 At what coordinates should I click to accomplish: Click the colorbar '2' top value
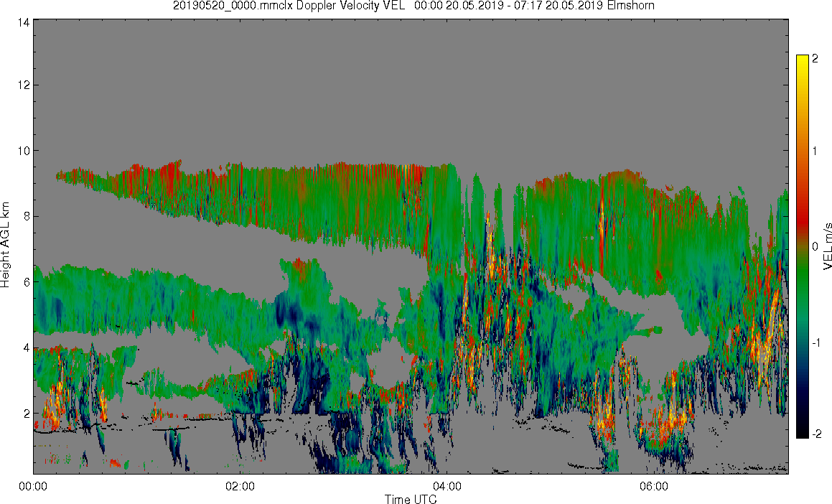[815, 58]
